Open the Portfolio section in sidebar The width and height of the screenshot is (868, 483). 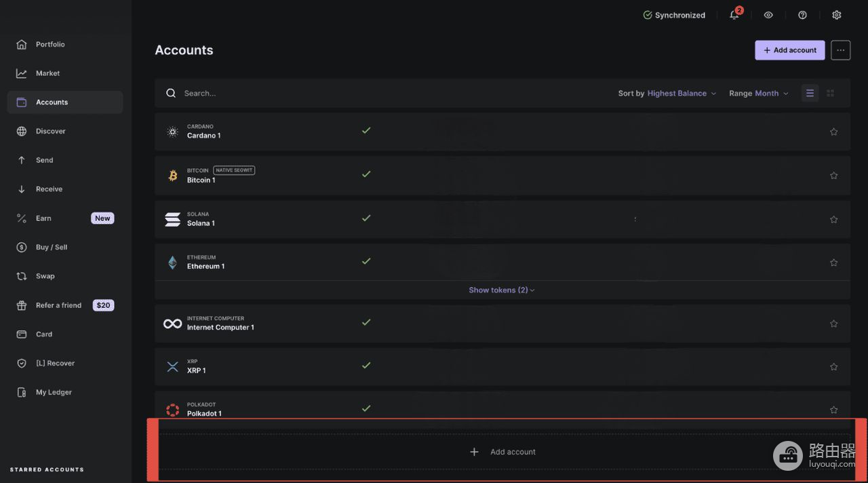click(65, 44)
